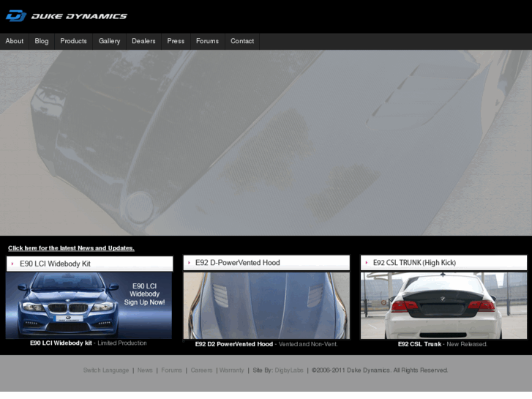Click the E90 LCI Widebody Kit heading

pyautogui.click(x=55, y=264)
